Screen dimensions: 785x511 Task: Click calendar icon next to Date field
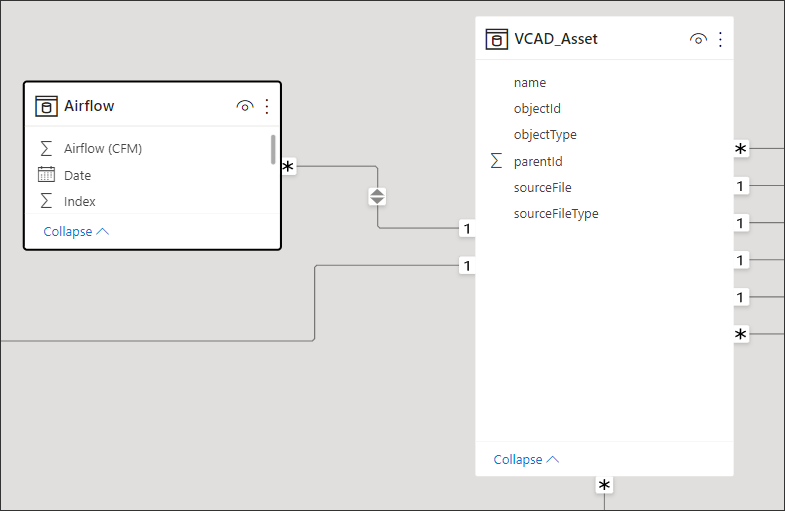point(46,175)
